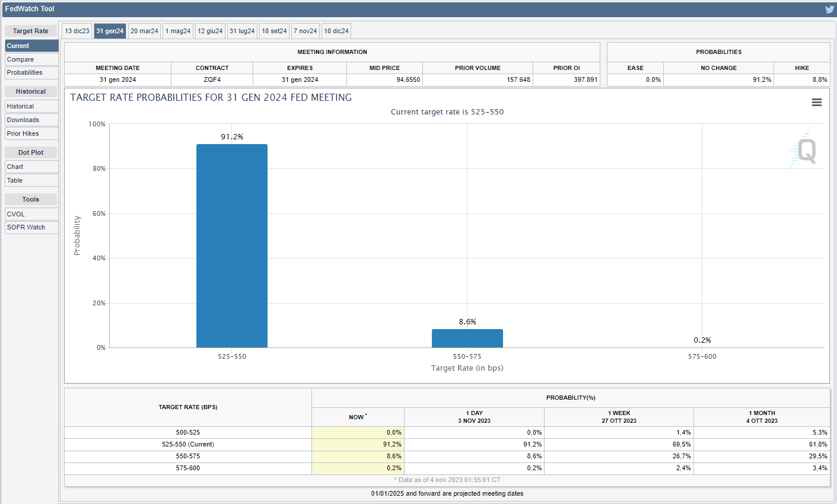Select the 7 nov24 meeting tab
Viewport: 837px width, 504px height.
[305, 31]
